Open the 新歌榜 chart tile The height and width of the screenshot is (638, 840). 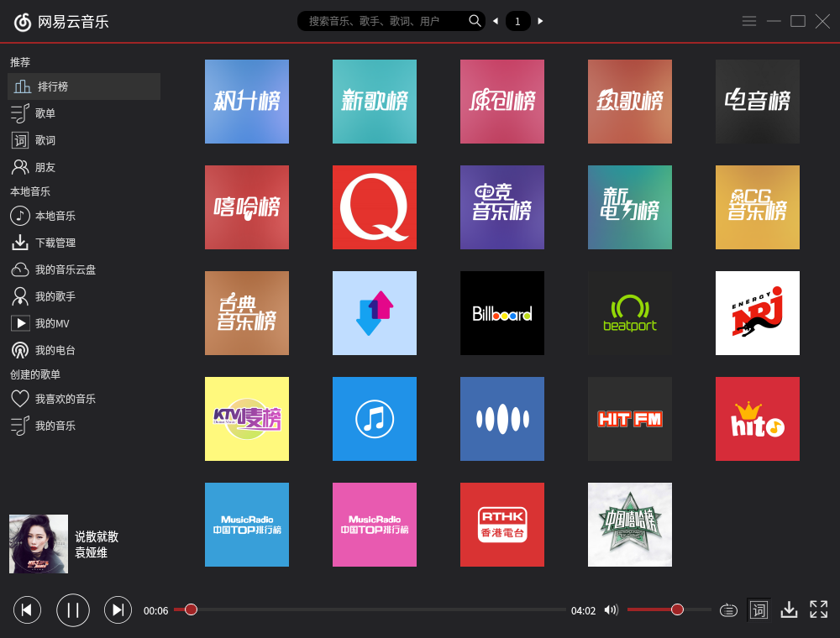coord(375,102)
